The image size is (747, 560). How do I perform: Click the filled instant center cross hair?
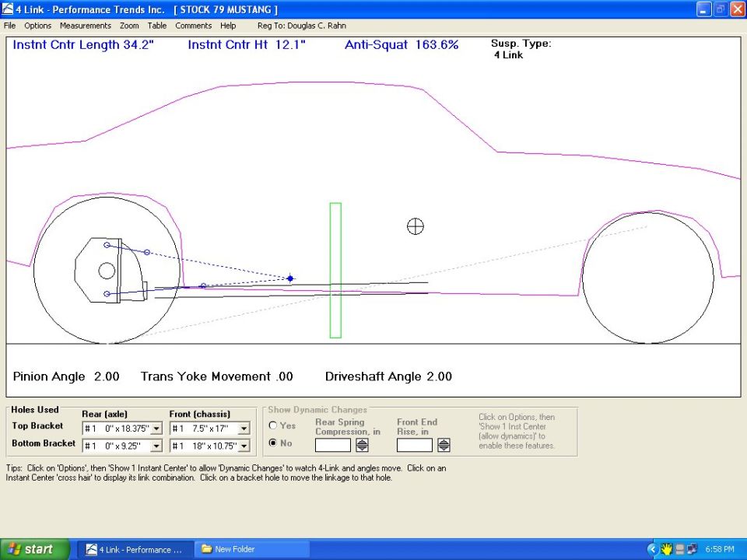coord(290,278)
